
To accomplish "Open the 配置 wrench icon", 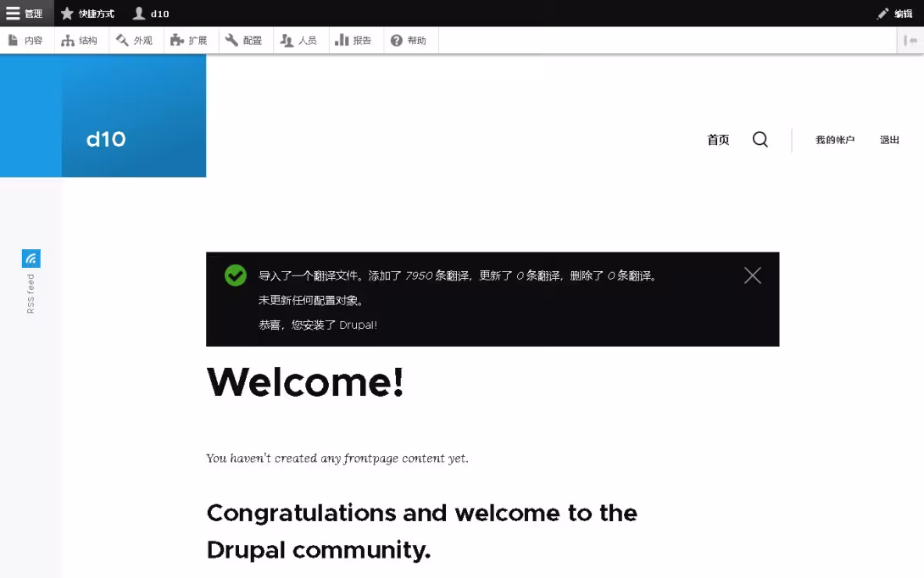I will (x=232, y=39).
